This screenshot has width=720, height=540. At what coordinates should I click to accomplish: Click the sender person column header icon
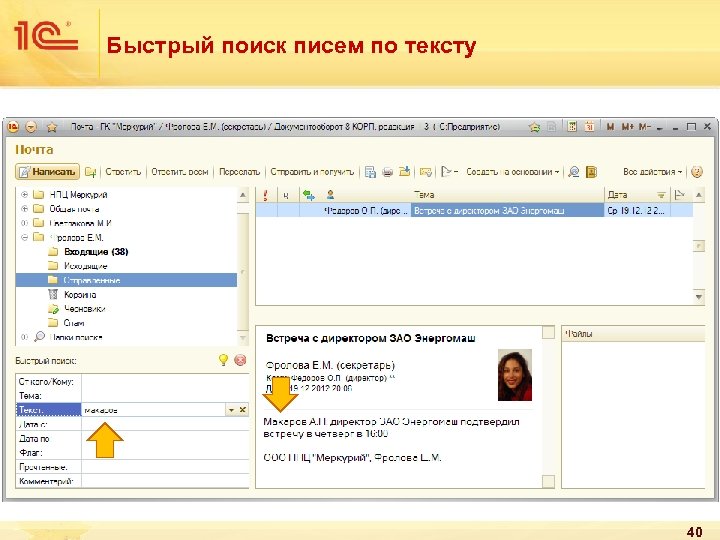pos(330,195)
